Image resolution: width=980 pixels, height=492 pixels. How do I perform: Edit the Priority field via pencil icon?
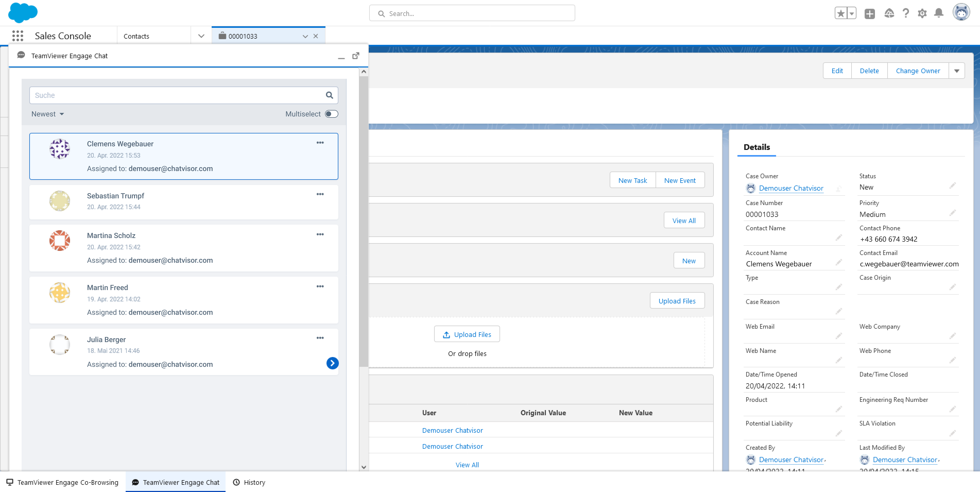[952, 213]
